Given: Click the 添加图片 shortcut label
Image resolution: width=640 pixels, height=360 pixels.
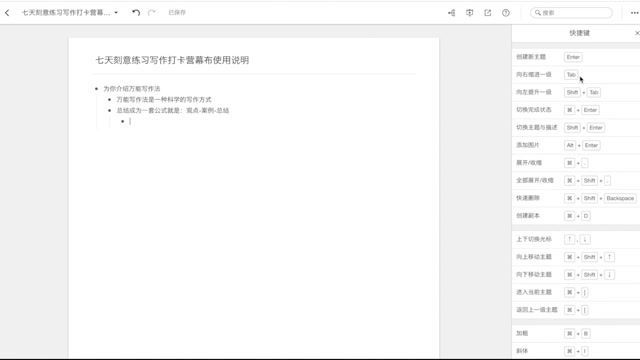Looking at the screenshot, I should [x=528, y=145].
